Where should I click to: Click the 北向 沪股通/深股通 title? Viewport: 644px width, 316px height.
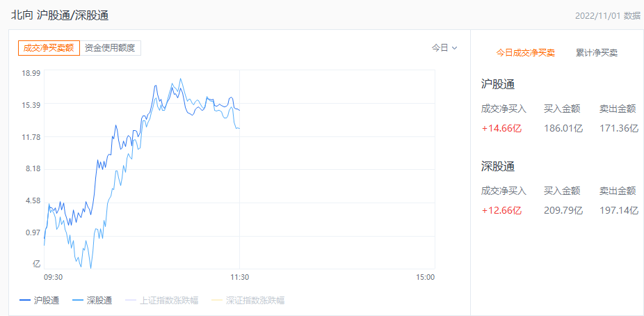tap(59, 15)
